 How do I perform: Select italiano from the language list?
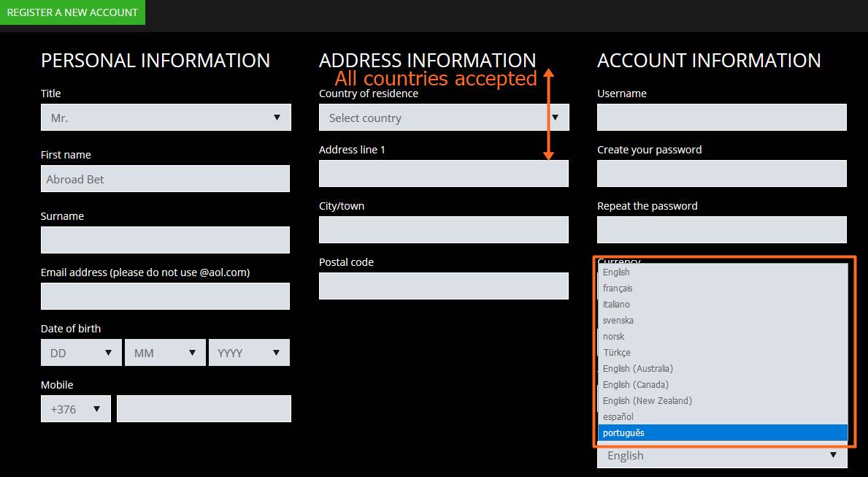pyautogui.click(x=723, y=304)
